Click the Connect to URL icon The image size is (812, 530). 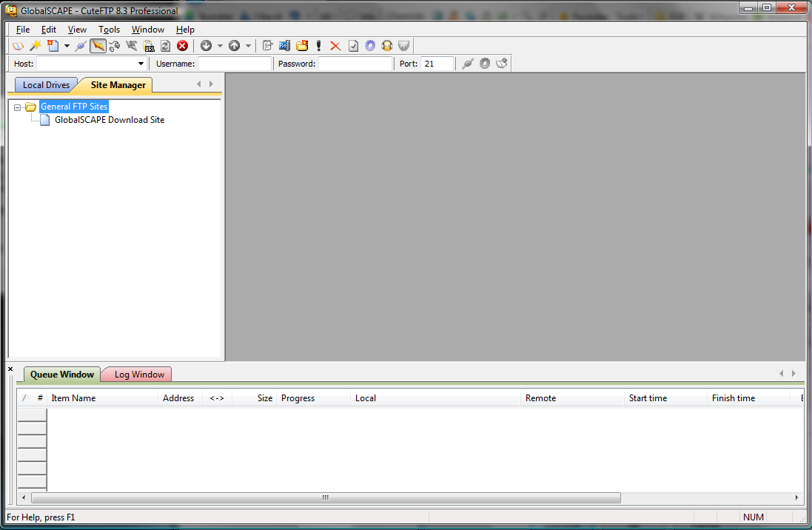click(x=149, y=46)
